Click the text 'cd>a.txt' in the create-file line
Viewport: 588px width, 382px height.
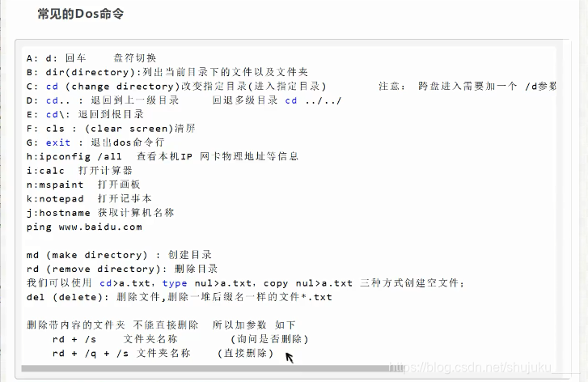125,283
